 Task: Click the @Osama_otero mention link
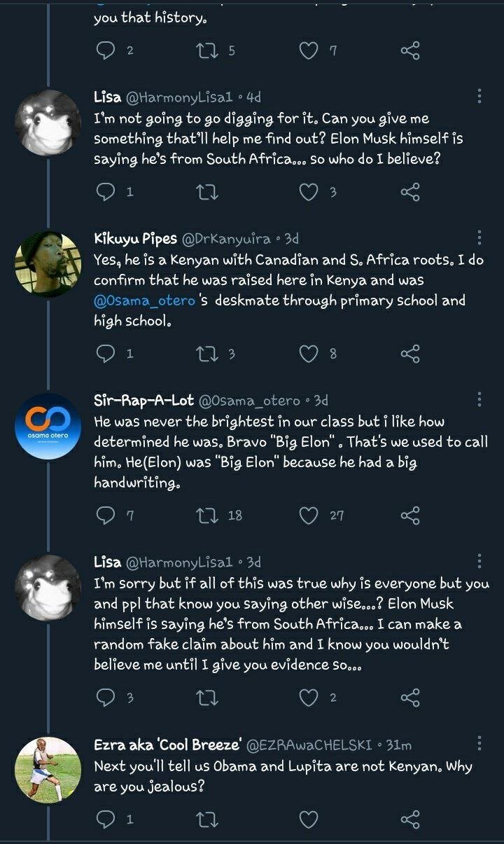[x=140, y=300]
